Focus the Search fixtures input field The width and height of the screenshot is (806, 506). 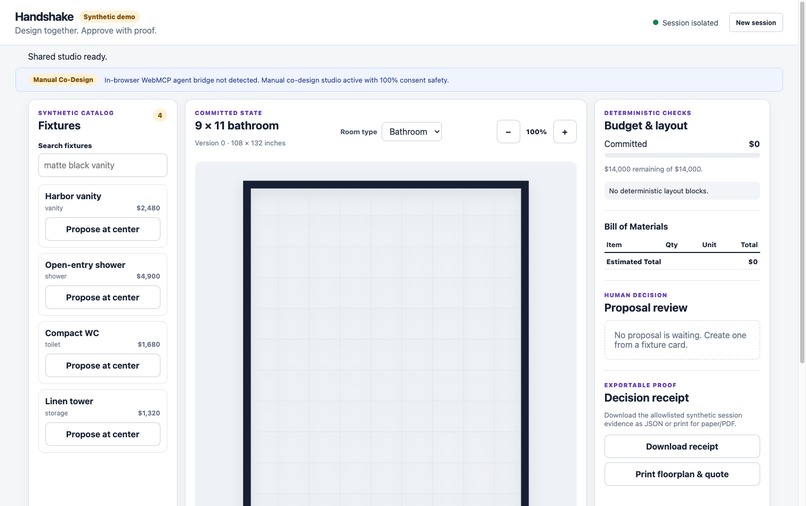coord(103,165)
